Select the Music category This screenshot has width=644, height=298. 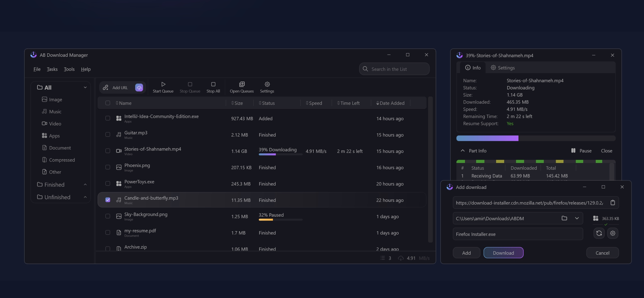(x=52, y=112)
